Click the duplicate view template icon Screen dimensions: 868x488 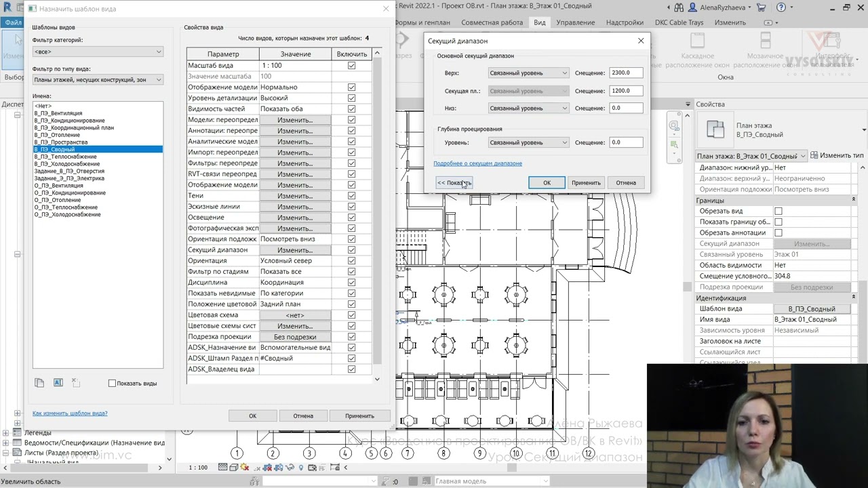[39, 383]
